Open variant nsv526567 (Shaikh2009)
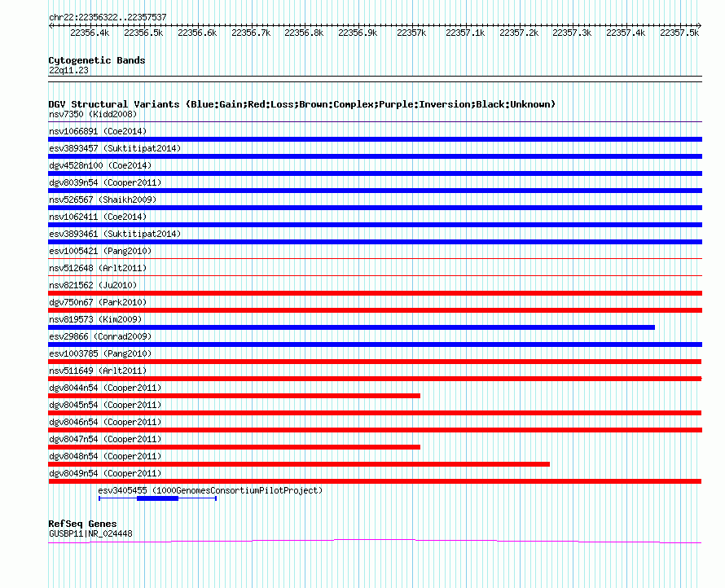Image resolution: width=725 pixels, height=588 pixels. pos(103,200)
